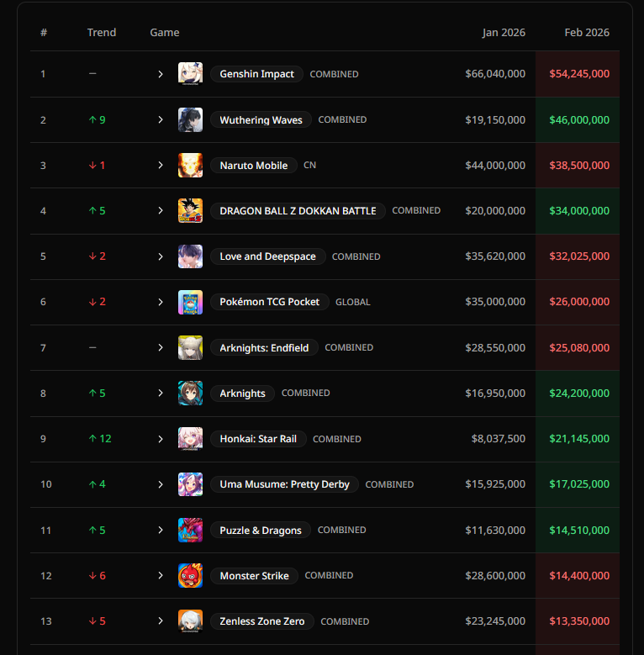Open the DRAGON BALL Z DOKKAN BATTLE pill
644x655 pixels.
tap(298, 210)
